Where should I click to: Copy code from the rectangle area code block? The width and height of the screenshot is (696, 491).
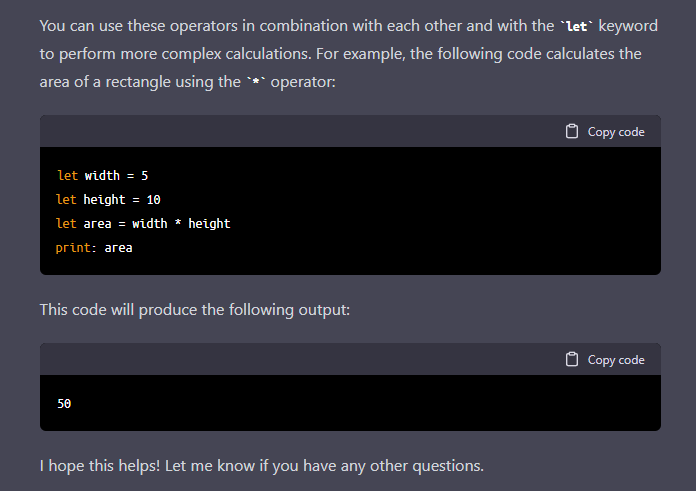point(605,131)
